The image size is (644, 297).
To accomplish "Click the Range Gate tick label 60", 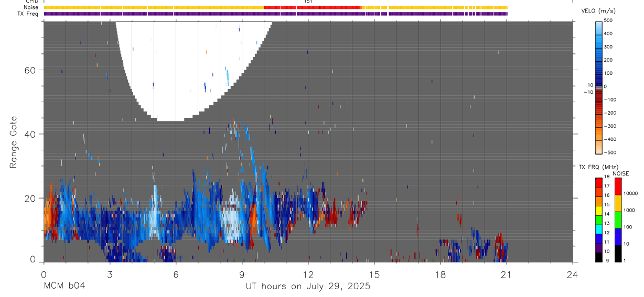I will pos(30,70).
